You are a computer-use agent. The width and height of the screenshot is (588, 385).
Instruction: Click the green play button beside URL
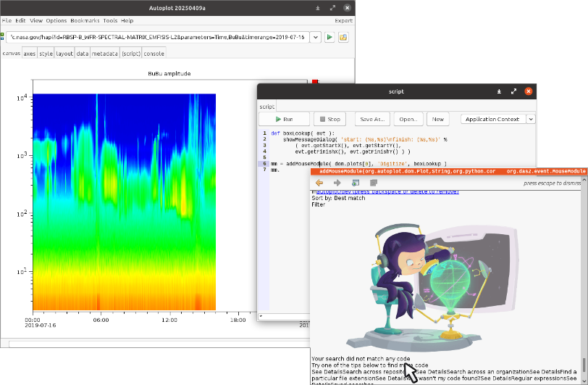pyautogui.click(x=329, y=37)
